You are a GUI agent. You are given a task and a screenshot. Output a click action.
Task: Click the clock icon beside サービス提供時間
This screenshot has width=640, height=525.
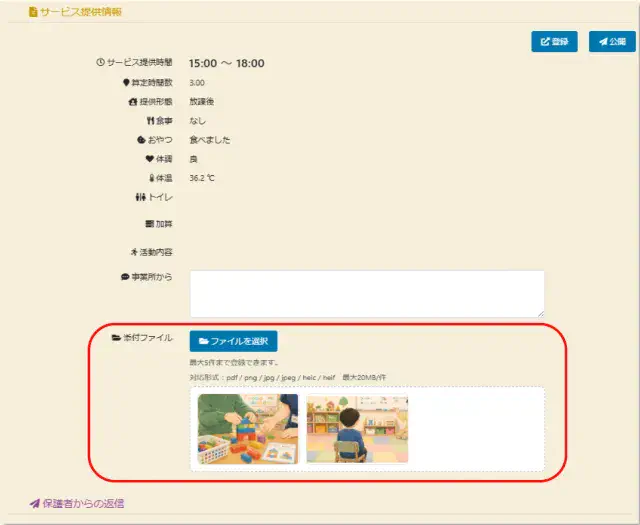[100, 62]
